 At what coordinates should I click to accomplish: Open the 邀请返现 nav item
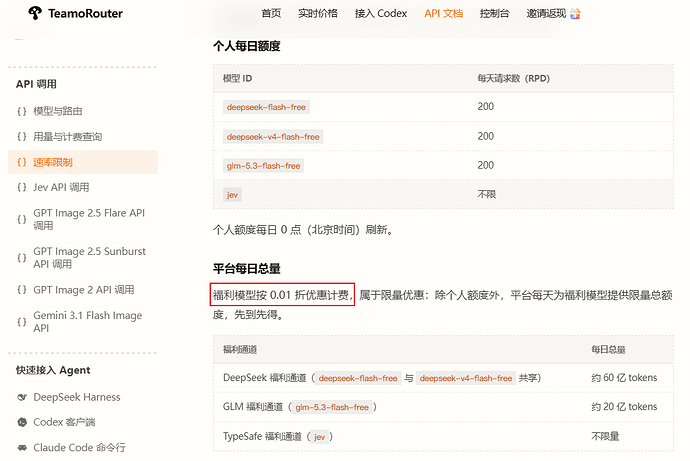(x=546, y=13)
